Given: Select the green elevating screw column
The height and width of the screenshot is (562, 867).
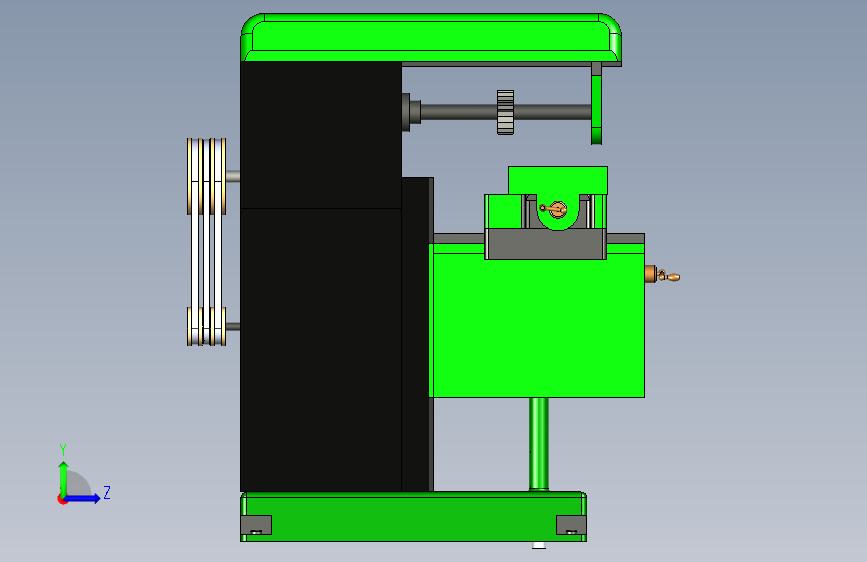Looking at the screenshot, I should (539, 444).
